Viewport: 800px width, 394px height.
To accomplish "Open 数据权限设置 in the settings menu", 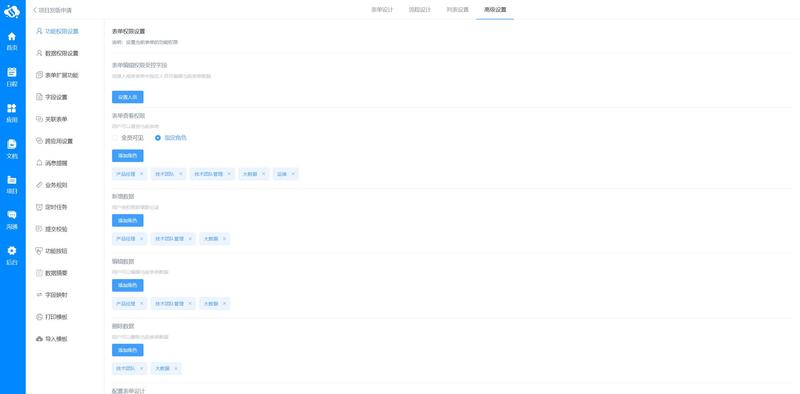I will 58,53.
